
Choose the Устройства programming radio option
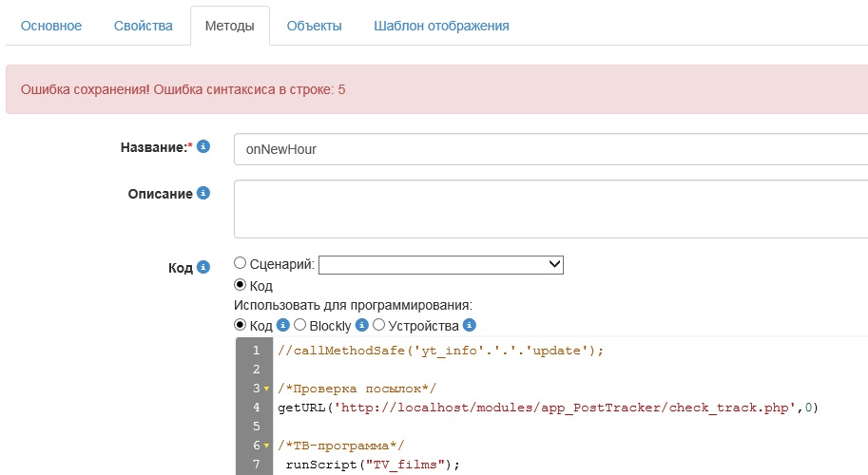(x=379, y=325)
